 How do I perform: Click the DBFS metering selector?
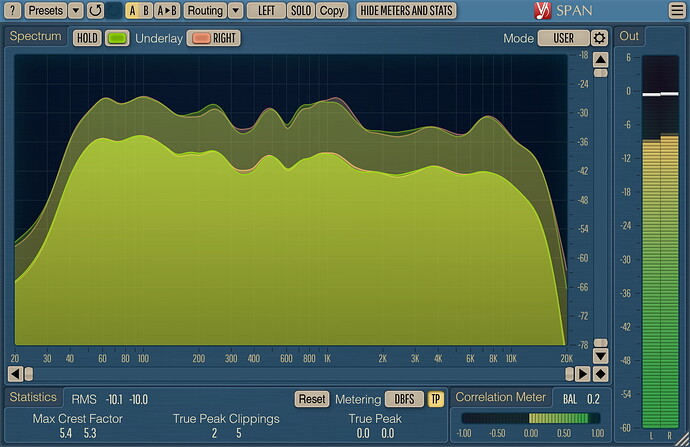(x=404, y=398)
